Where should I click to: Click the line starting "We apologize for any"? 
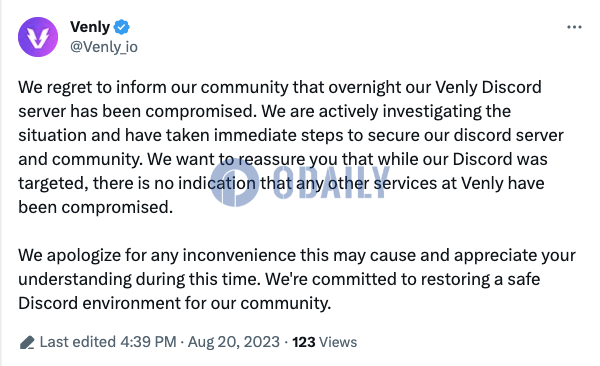297,256
